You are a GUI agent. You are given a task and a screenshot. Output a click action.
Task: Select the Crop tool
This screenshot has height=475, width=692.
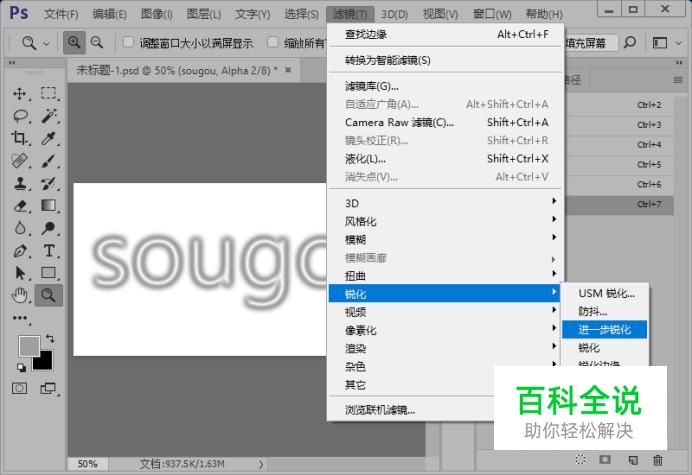19,138
